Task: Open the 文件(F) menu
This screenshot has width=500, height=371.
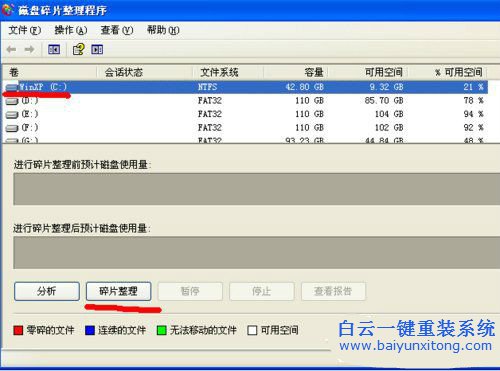Action: pyautogui.click(x=24, y=30)
